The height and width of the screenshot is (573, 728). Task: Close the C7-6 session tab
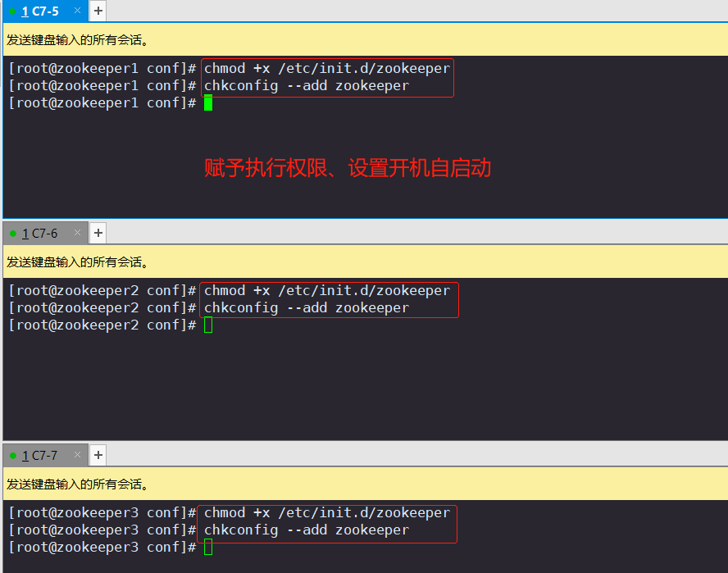pos(78,233)
